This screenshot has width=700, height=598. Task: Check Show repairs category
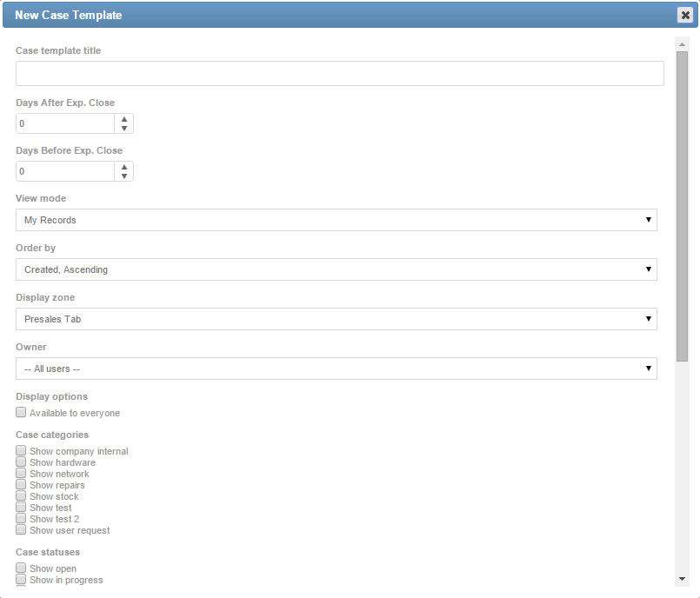click(21, 484)
